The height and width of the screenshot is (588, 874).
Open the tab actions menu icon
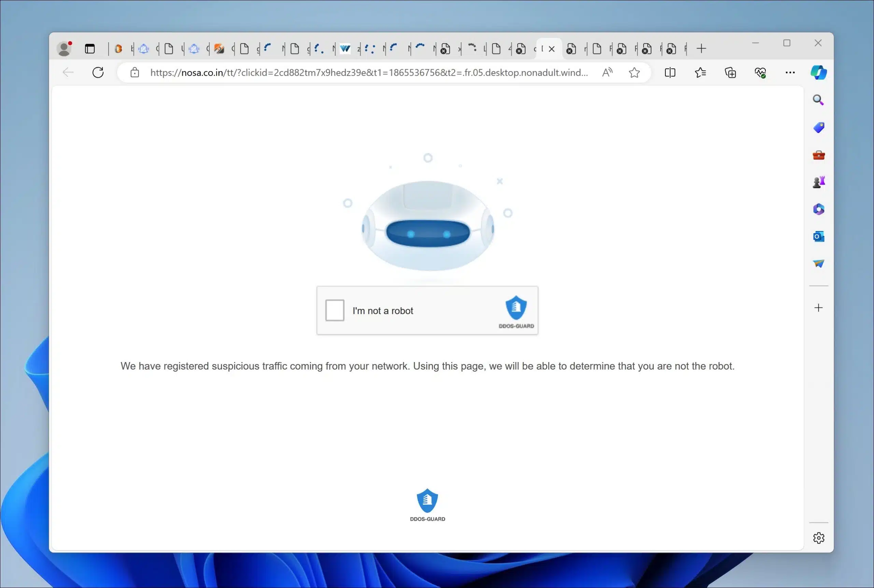90,49
